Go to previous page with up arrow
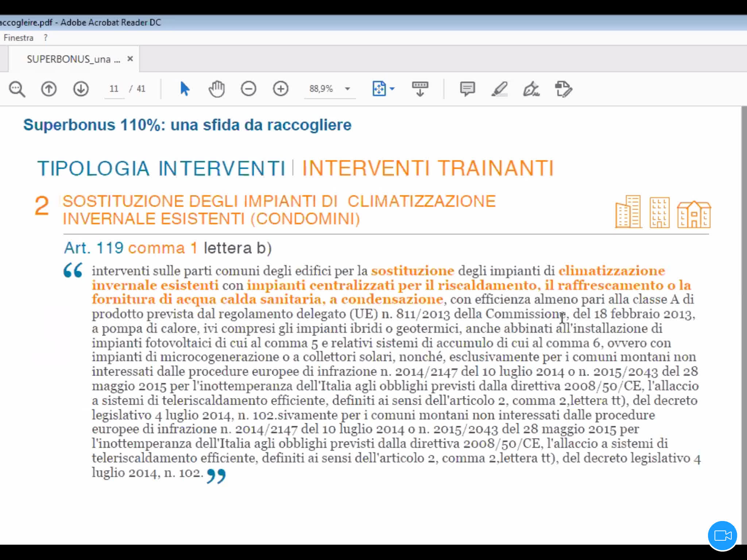Screen dimensions: 747x560 pyautogui.click(x=49, y=89)
